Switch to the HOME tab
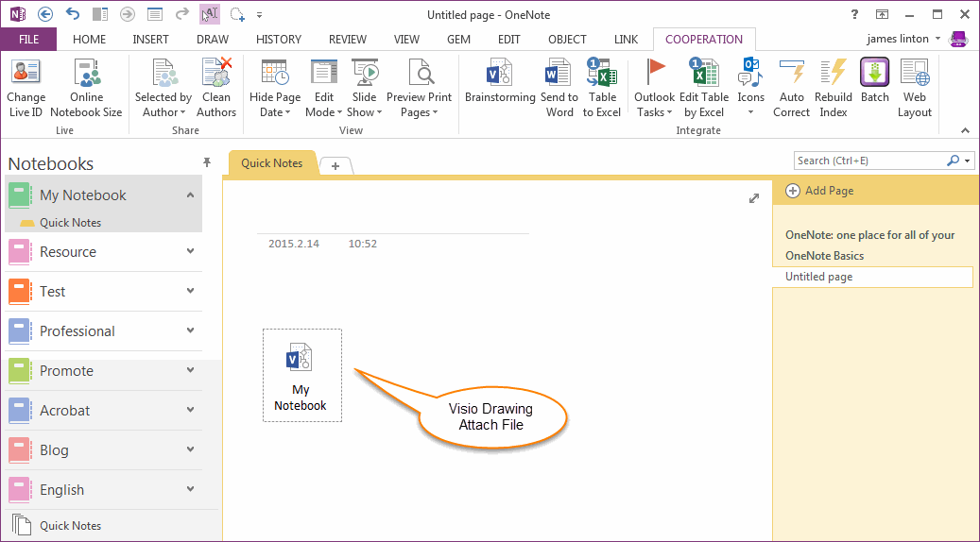Screen dimensions: 980x542 (90, 40)
